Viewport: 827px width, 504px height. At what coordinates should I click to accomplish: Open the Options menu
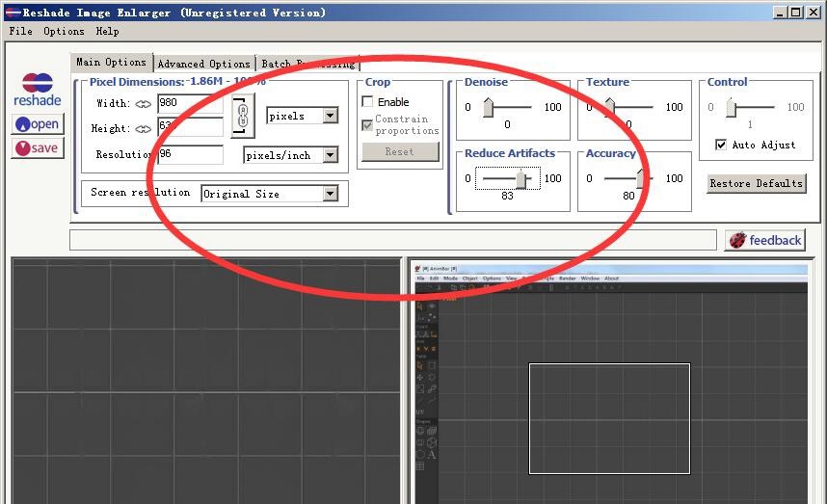64,31
